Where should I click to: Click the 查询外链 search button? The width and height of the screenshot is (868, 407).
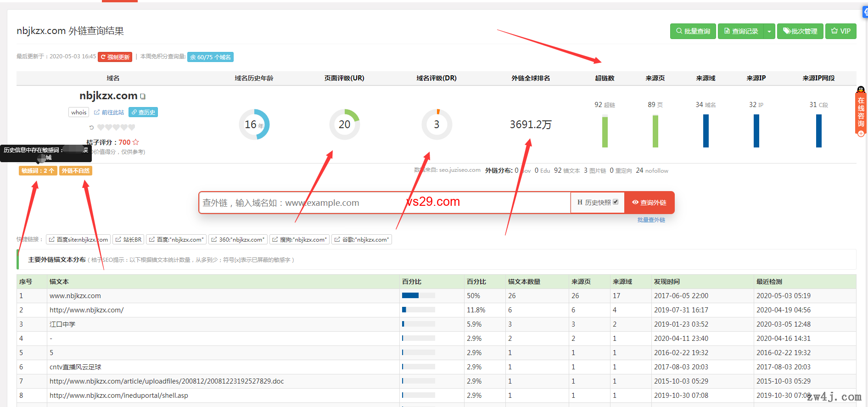pyautogui.click(x=649, y=203)
